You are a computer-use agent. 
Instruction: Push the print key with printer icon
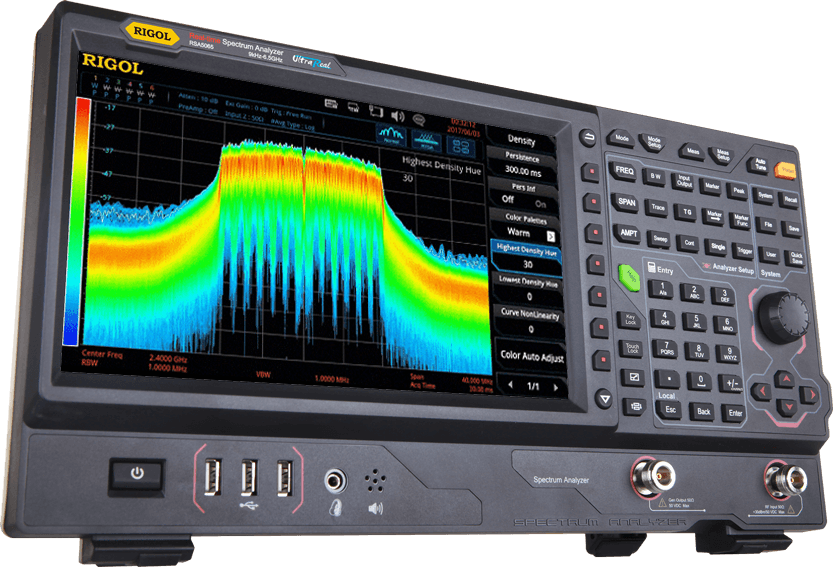(x=634, y=407)
